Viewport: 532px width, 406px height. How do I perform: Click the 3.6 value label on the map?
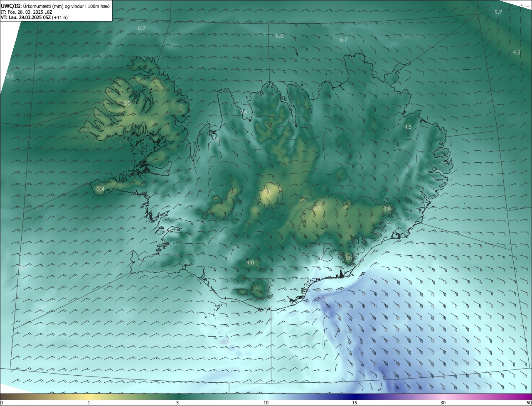[x=348, y=257]
